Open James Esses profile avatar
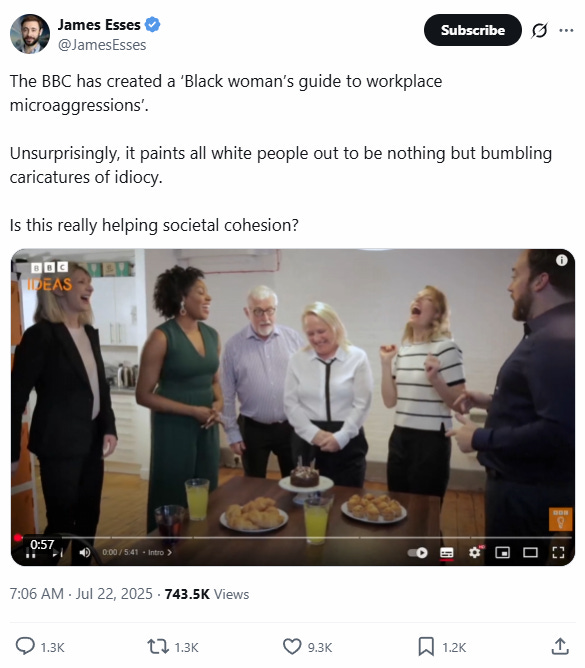 point(30,34)
